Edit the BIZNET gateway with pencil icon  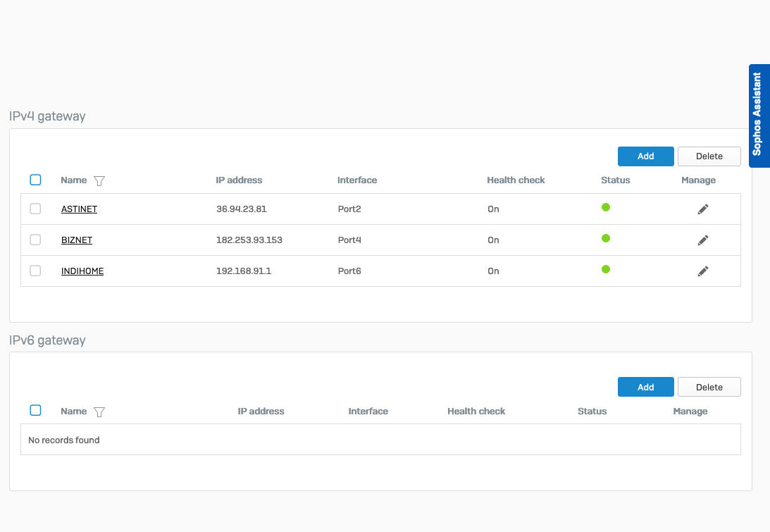click(703, 240)
